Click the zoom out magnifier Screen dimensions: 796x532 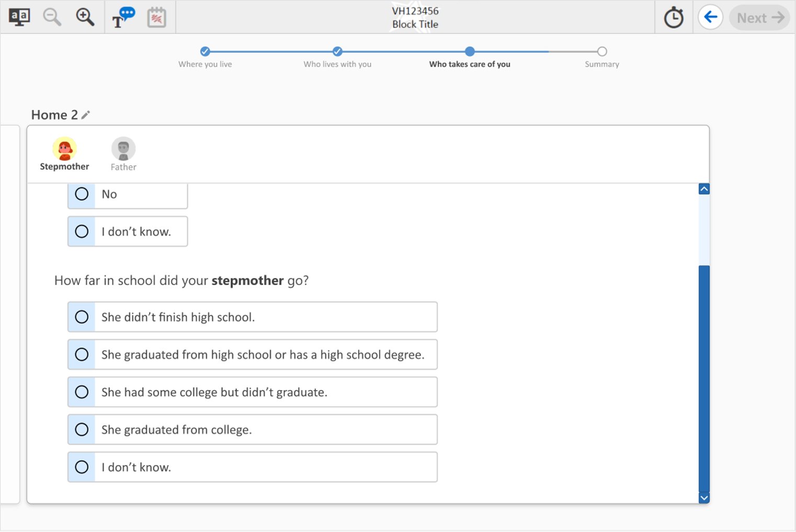click(52, 17)
